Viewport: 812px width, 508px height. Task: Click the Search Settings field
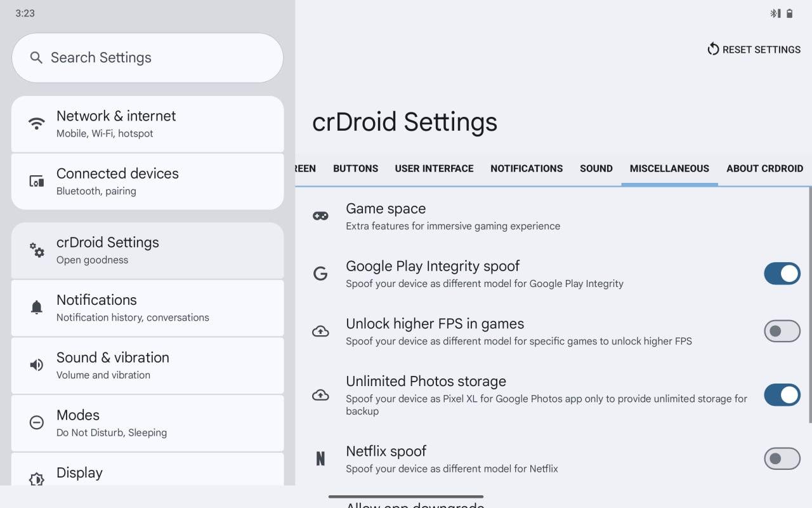pyautogui.click(x=147, y=58)
